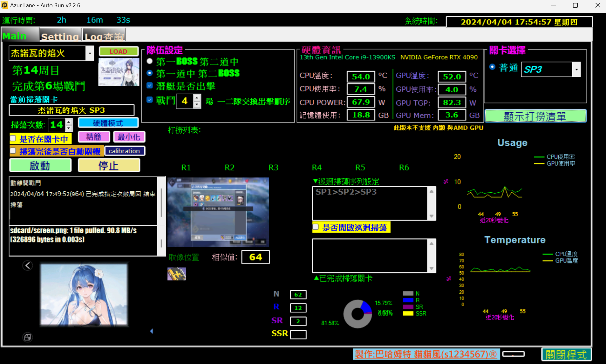
Task: Check the 掃蕩完後是否自動關機 checkbox
Action: [x=13, y=150]
